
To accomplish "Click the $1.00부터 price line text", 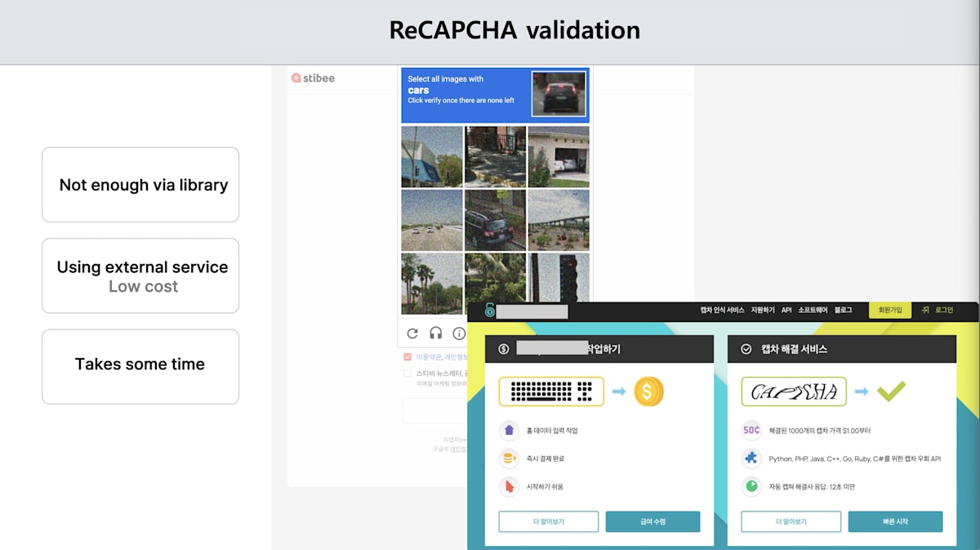I will click(819, 431).
